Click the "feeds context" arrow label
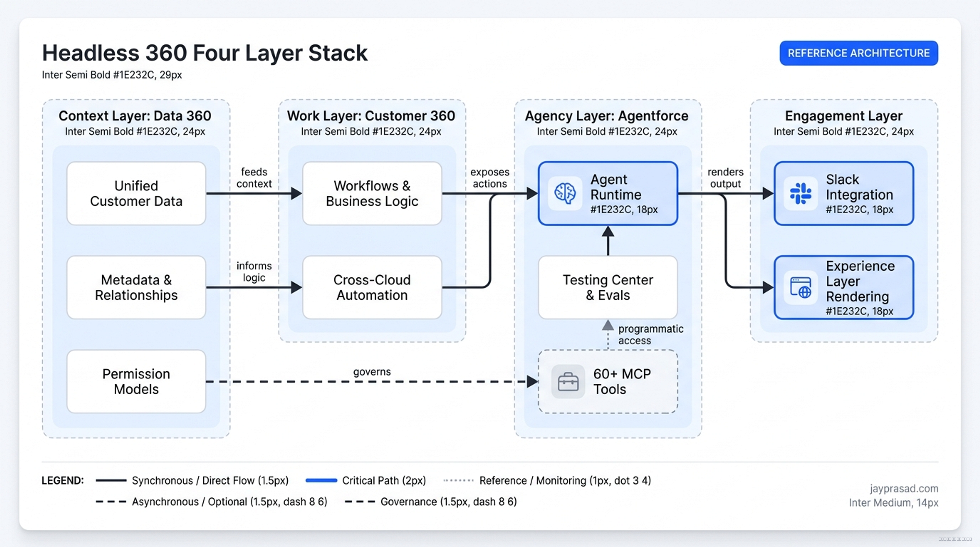980x547 pixels. point(254,178)
